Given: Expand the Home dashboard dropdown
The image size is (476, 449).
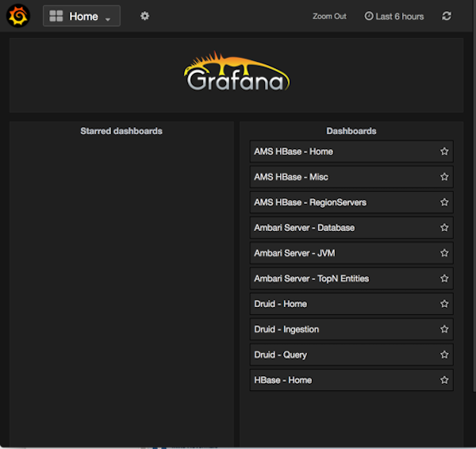Looking at the screenshot, I should (x=107, y=17).
